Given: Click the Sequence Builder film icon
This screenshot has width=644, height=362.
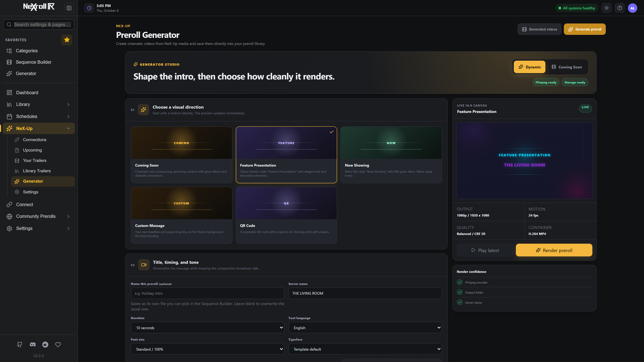Looking at the screenshot, I should pyautogui.click(x=9, y=62).
